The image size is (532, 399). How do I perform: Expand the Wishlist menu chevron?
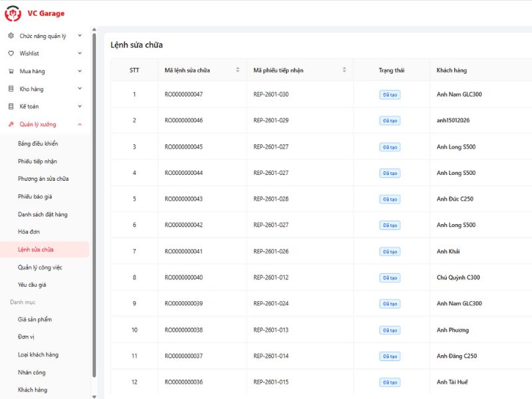(x=80, y=53)
